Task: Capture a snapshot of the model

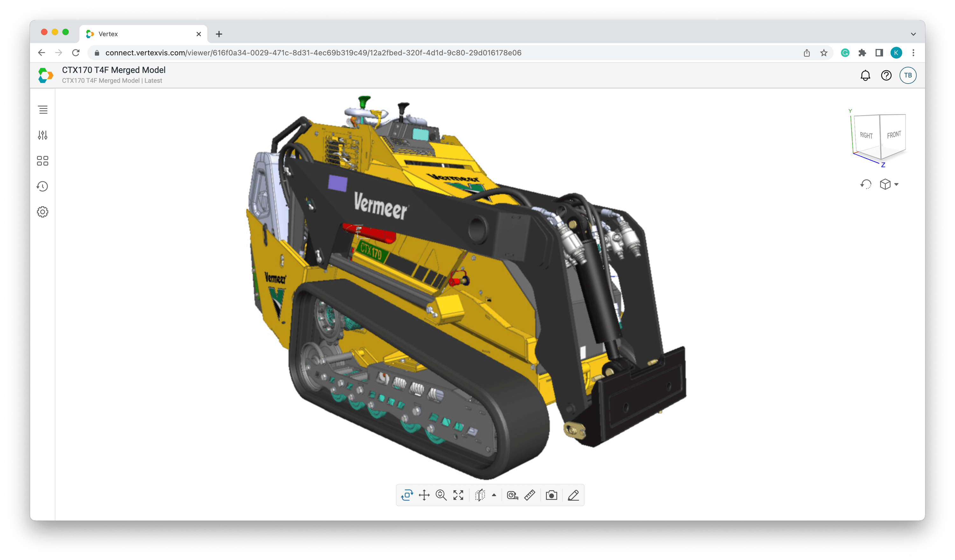Action: point(551,495)
